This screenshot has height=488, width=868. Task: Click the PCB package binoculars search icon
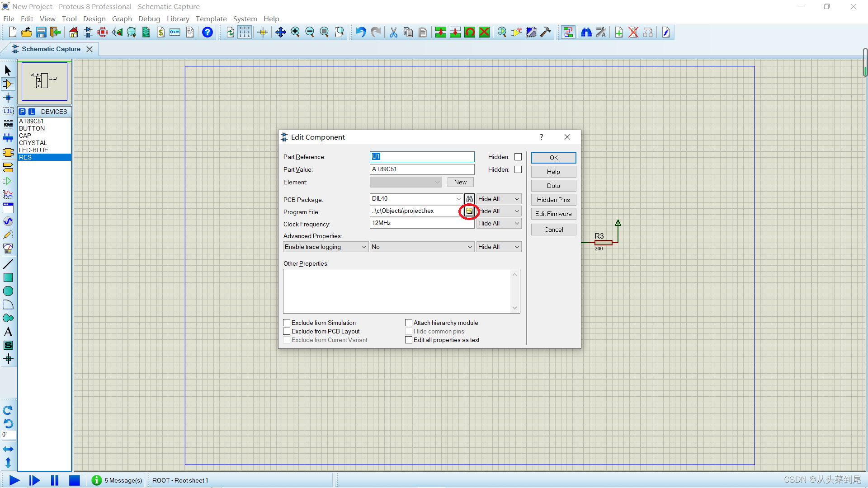[x=469, y=199]
